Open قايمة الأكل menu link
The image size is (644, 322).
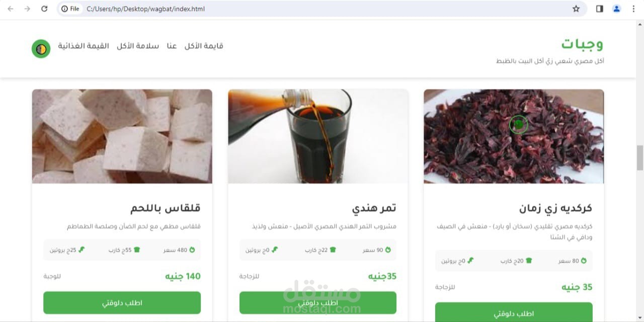(204, 46)
